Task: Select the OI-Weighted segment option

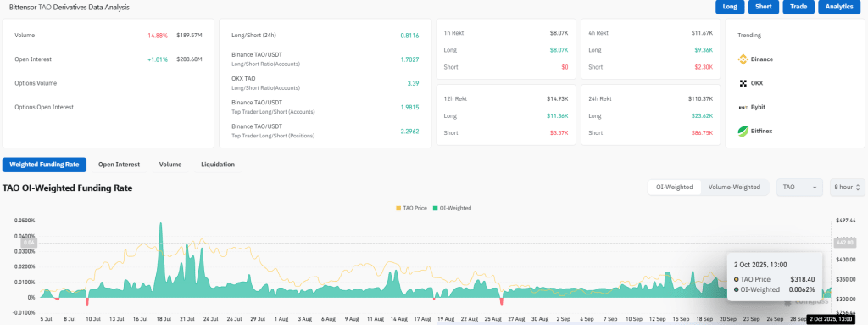Action: click(674, 187)
